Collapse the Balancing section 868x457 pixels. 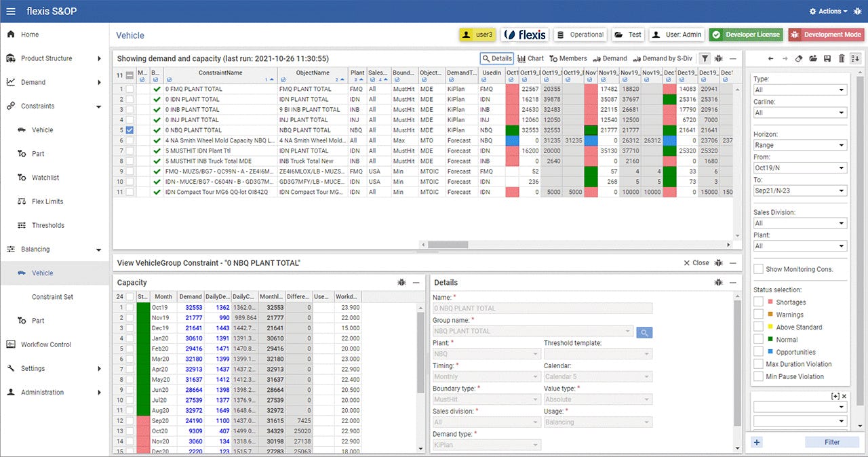pyautogui.click(x=99, y=250)
